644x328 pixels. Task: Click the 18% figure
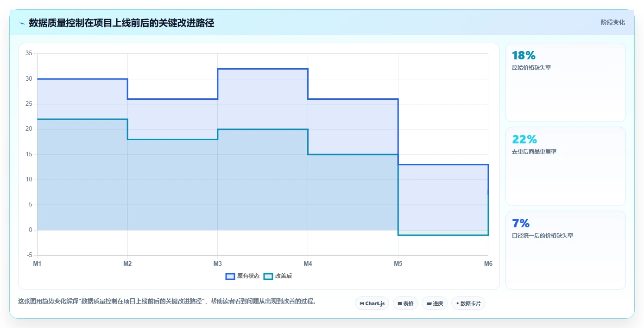524,55
